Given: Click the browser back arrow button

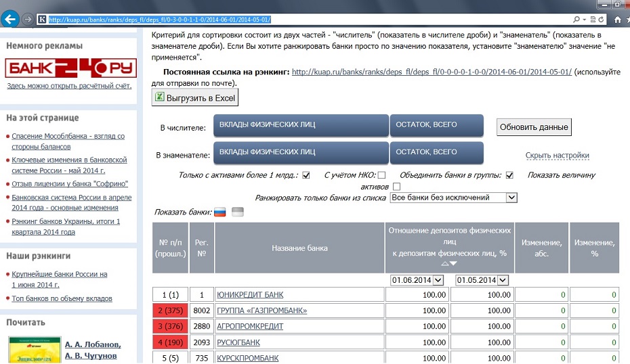Looking at the screenshot, I should (x=10, y=19).
